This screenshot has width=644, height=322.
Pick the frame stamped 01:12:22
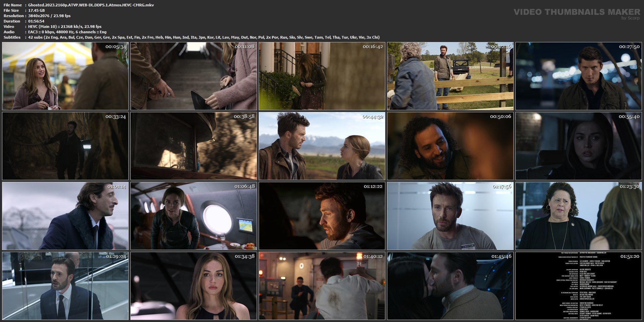tap(322, 216)
